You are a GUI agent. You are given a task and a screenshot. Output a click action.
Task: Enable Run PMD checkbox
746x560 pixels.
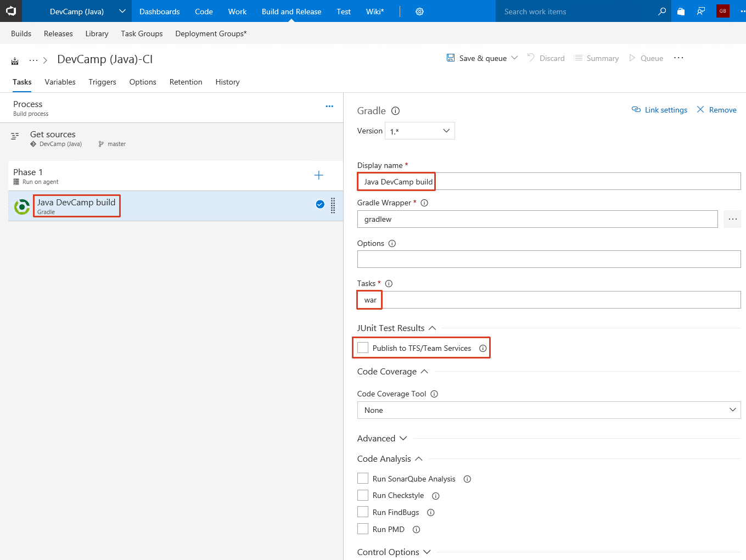[363, 529]
